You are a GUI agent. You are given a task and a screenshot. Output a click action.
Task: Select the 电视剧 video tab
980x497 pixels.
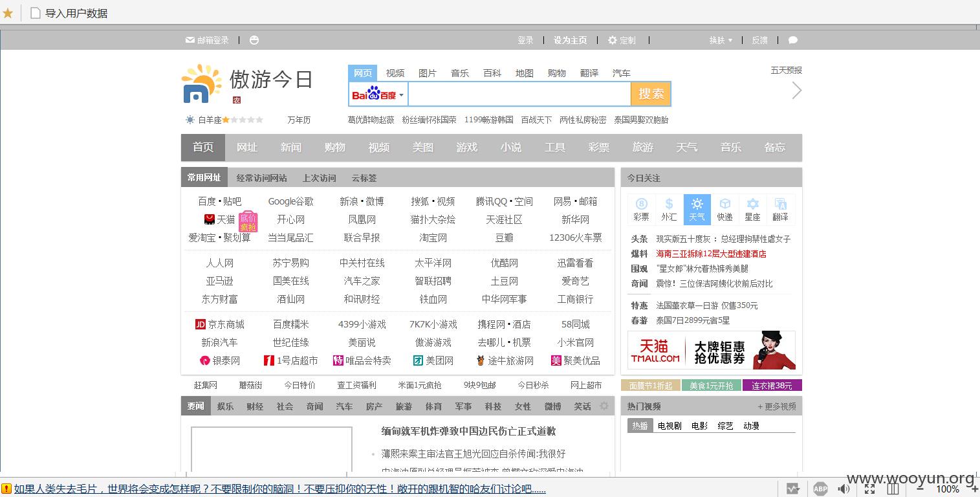[670, 426]
